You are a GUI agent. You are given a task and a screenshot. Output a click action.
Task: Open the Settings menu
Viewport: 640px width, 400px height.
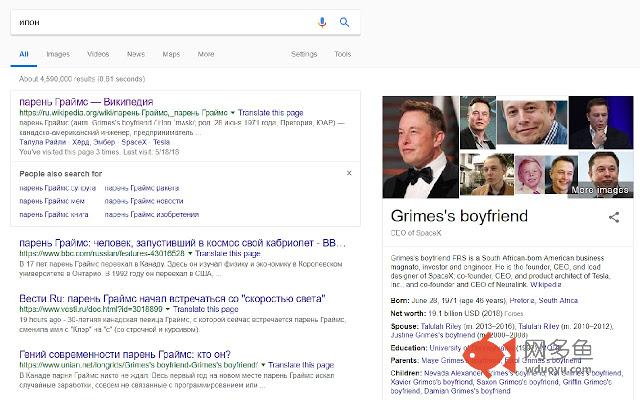point(304,54)
